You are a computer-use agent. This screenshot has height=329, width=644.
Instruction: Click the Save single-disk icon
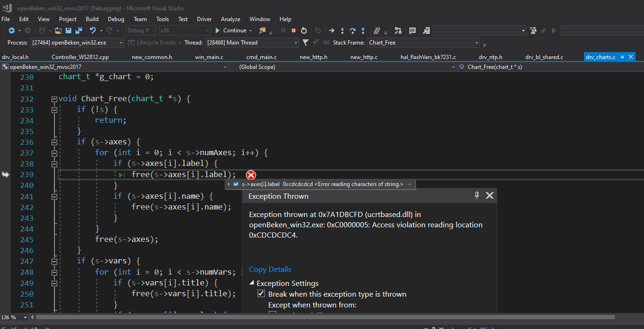tap(68, 30)
